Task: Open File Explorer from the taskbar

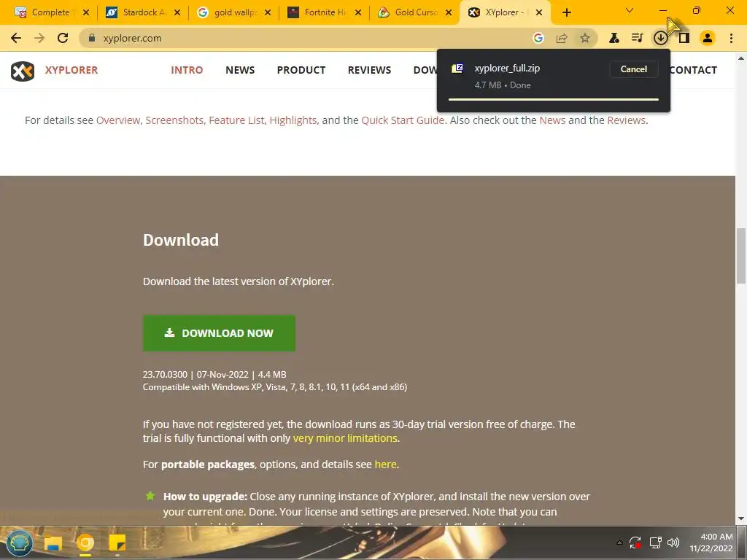Action: 53,542
